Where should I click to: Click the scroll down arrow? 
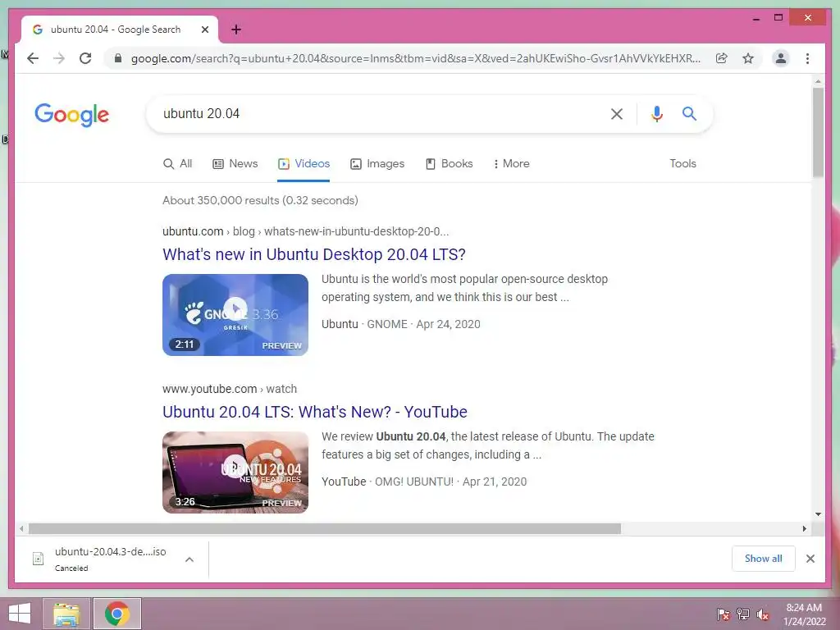tap(818, 514)
